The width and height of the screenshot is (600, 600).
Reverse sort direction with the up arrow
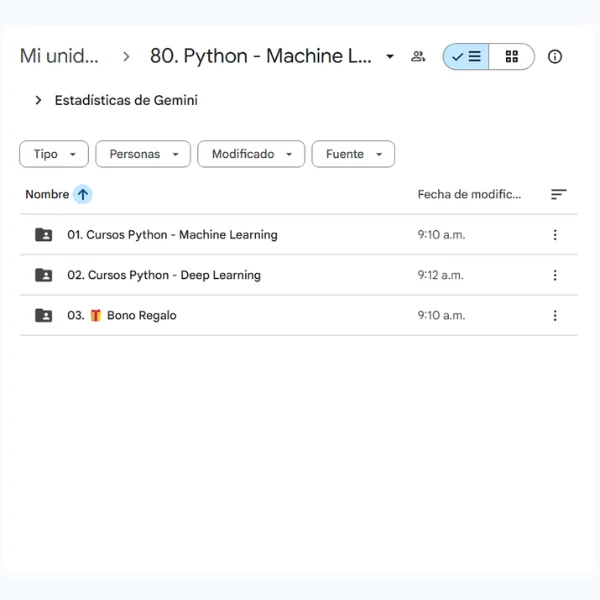click(83, 194)
